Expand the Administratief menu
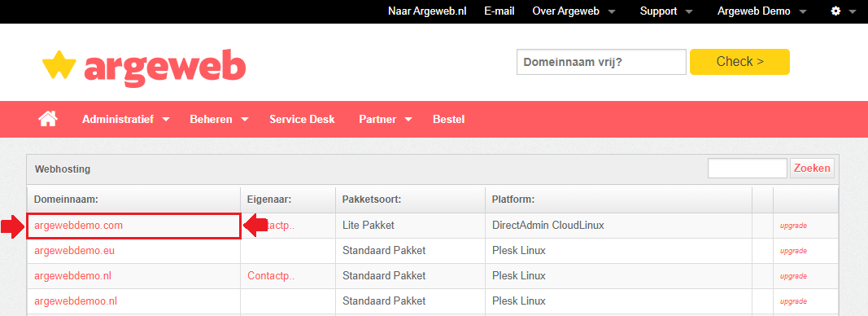 coord(125,119)
